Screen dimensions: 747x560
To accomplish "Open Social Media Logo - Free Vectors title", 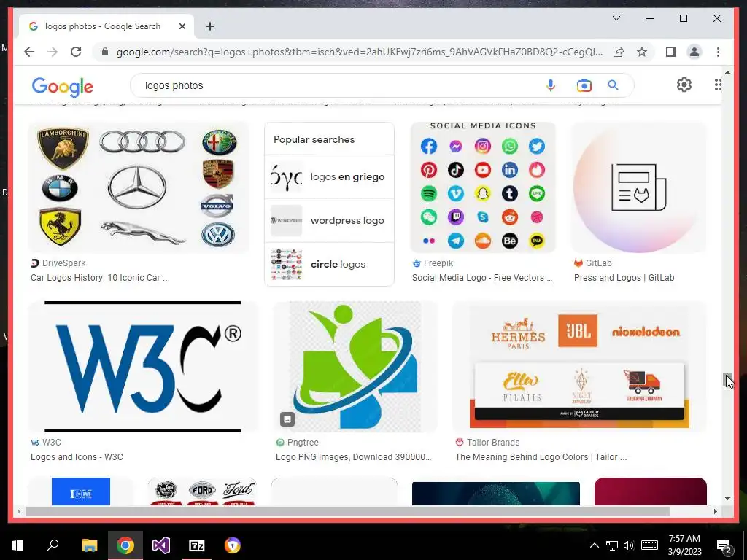I will coord(482,278).
